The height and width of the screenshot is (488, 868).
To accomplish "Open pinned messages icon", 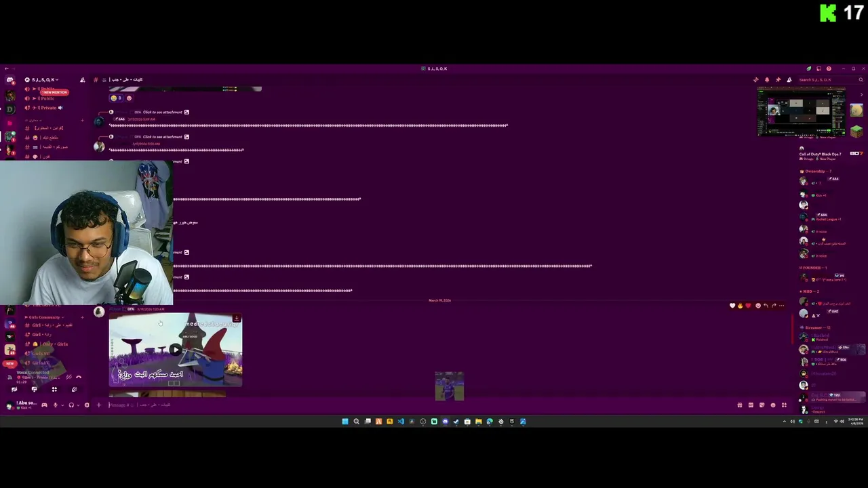I will click(x=778, y=80).
